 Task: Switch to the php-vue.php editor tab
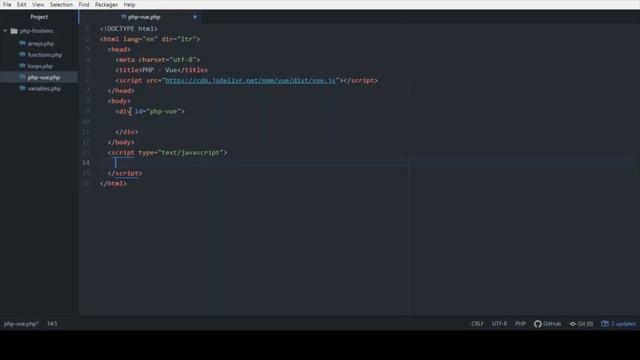point(140,17)
